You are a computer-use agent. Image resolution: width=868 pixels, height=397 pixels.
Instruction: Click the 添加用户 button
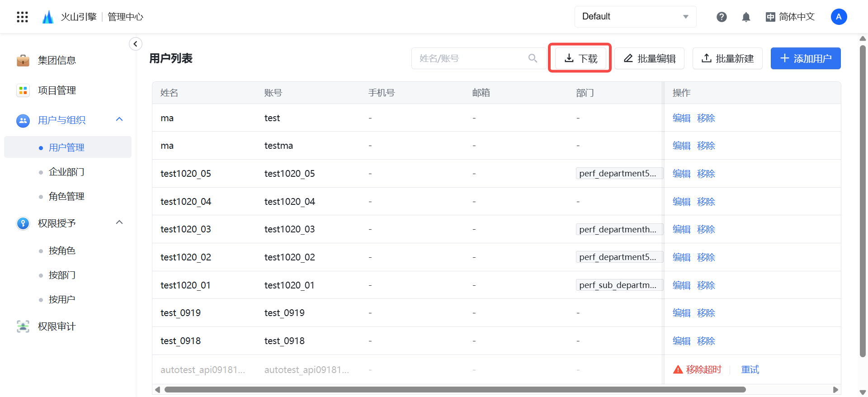click(x=805, y=58)
